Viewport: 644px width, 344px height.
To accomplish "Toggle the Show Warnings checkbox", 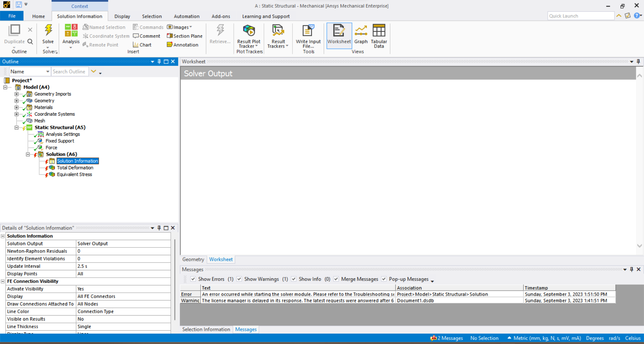I will [x=239, y=279].
